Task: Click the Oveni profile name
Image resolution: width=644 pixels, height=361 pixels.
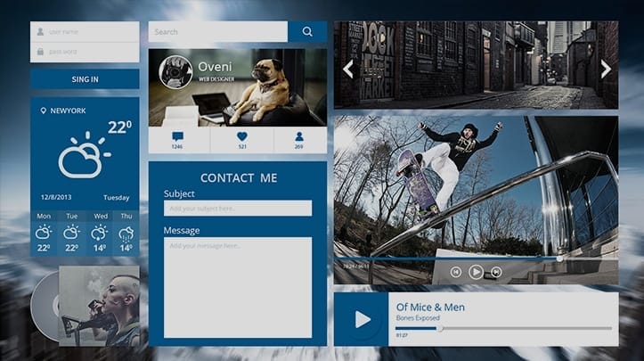Action: (x=215, y=68)
